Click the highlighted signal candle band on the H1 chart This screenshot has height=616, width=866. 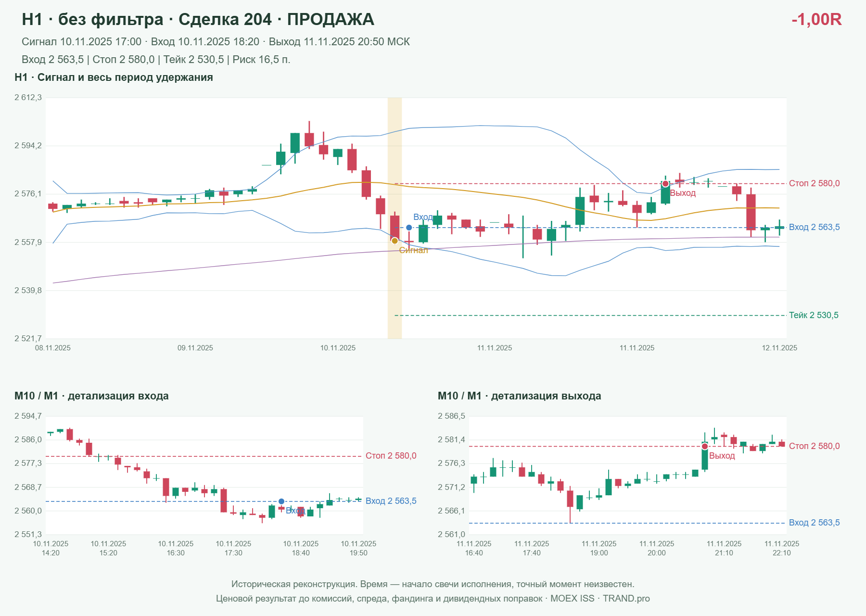pyautogui.click(x=395, y=218)
